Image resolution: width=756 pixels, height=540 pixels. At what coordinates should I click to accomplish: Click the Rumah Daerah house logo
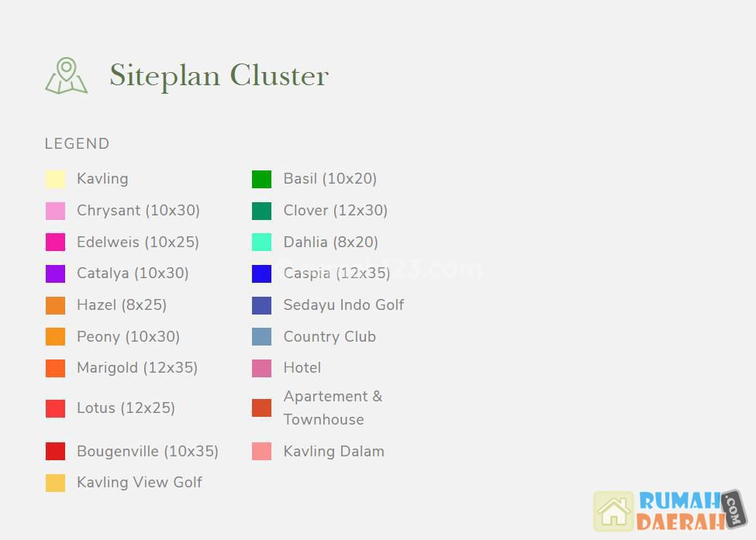(x=613, y=511)
